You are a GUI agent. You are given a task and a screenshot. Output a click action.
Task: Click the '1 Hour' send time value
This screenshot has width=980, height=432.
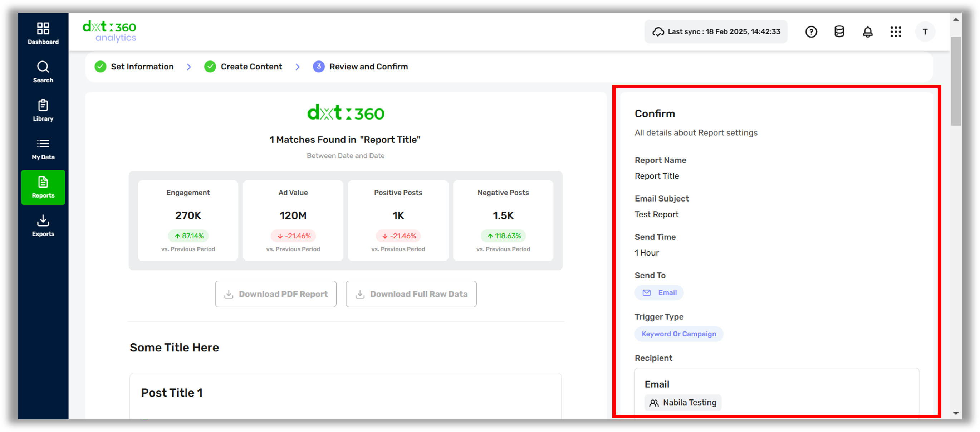click(646, 253)
